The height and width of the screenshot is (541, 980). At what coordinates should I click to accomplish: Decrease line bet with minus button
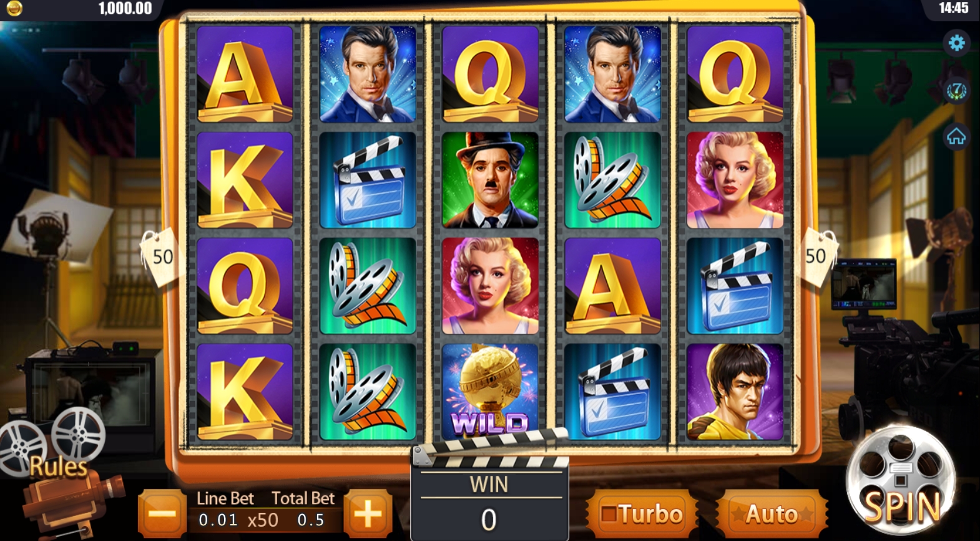coord(162,514)
